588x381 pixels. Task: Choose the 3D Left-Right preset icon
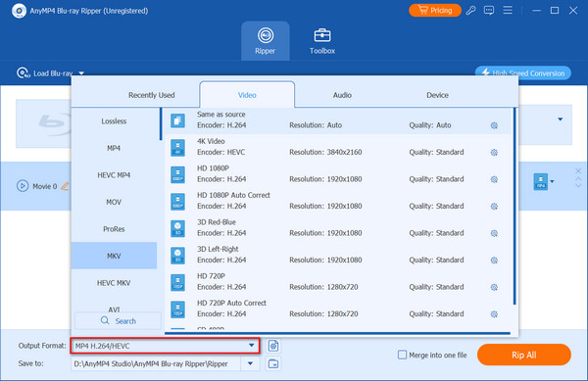pyautogui.click(x=177, y=256)
